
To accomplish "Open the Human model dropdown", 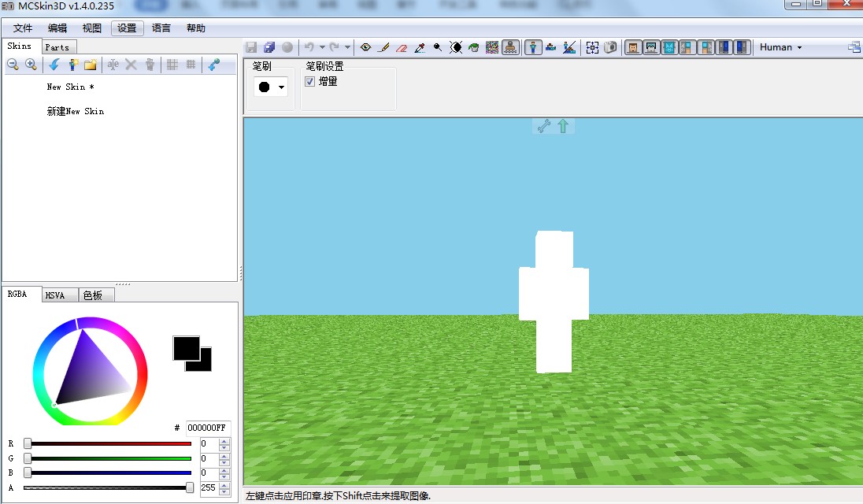I will pyautogui.click(x=781, y=47).
